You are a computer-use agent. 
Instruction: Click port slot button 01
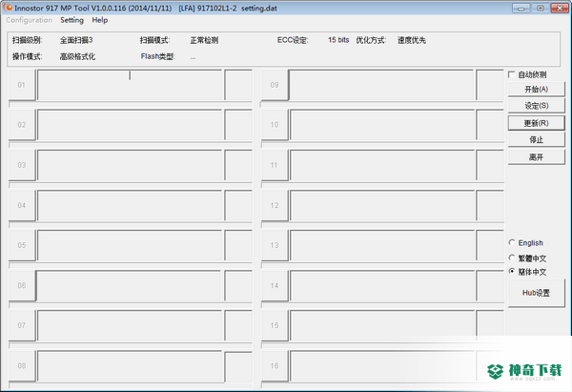pos(22,85)
